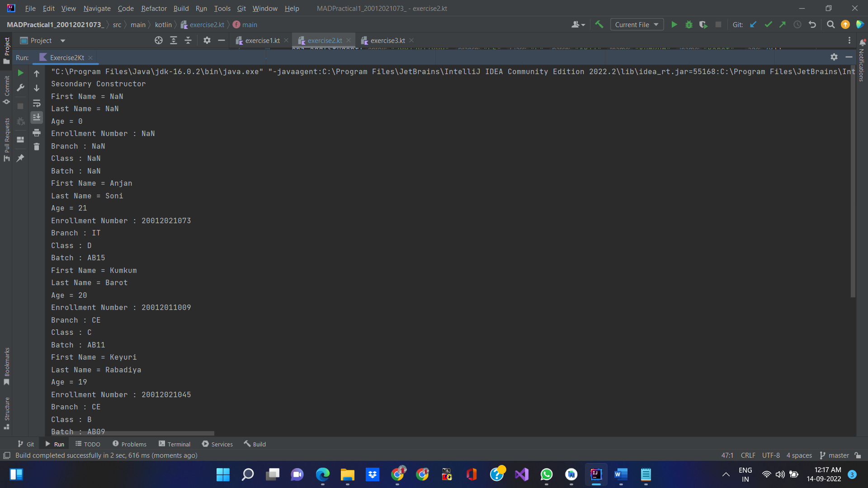868x488 pixels.
Task: Open the Refactor menu
Action: click(x=154, y=8)
